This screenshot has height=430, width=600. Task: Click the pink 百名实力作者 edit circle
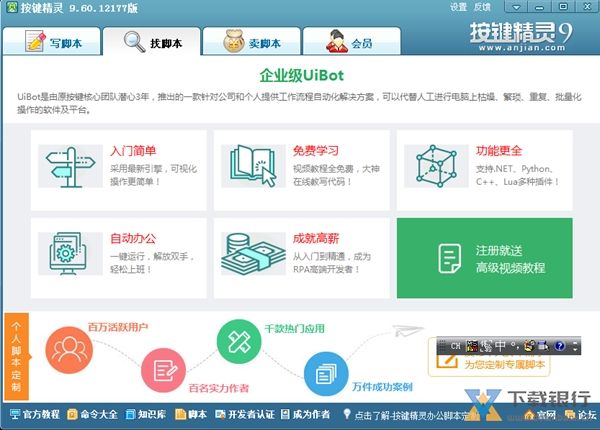click(x=163, y=370)
